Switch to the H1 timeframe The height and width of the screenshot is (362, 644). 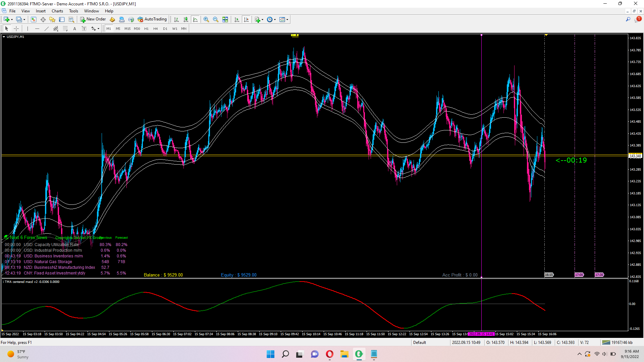146,29
